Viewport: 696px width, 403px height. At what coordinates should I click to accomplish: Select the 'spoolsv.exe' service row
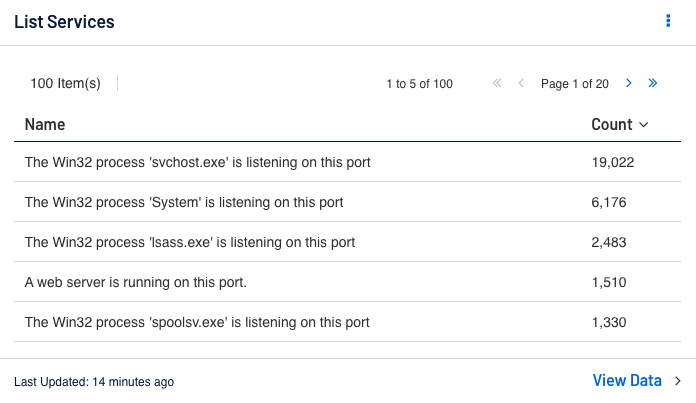197,322
